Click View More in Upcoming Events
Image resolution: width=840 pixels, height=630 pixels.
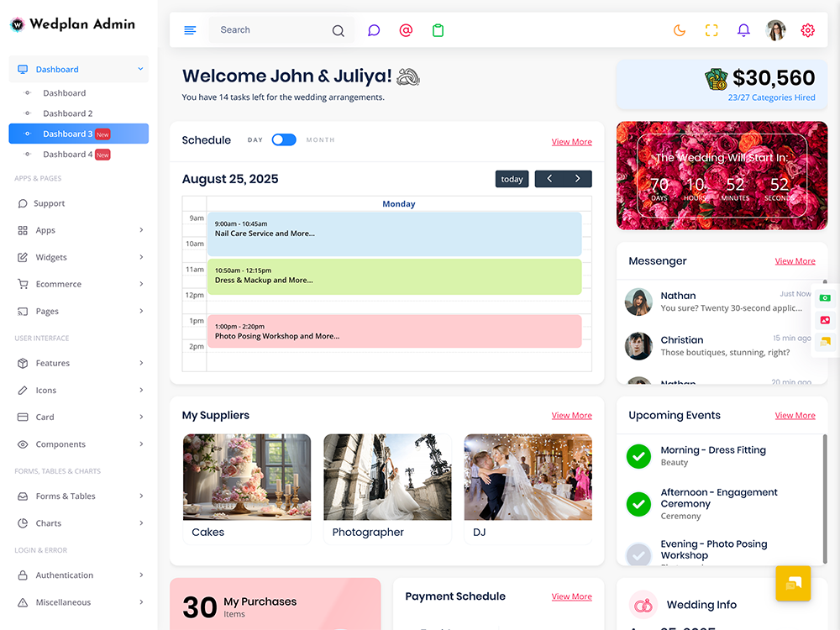pos(795,416)
